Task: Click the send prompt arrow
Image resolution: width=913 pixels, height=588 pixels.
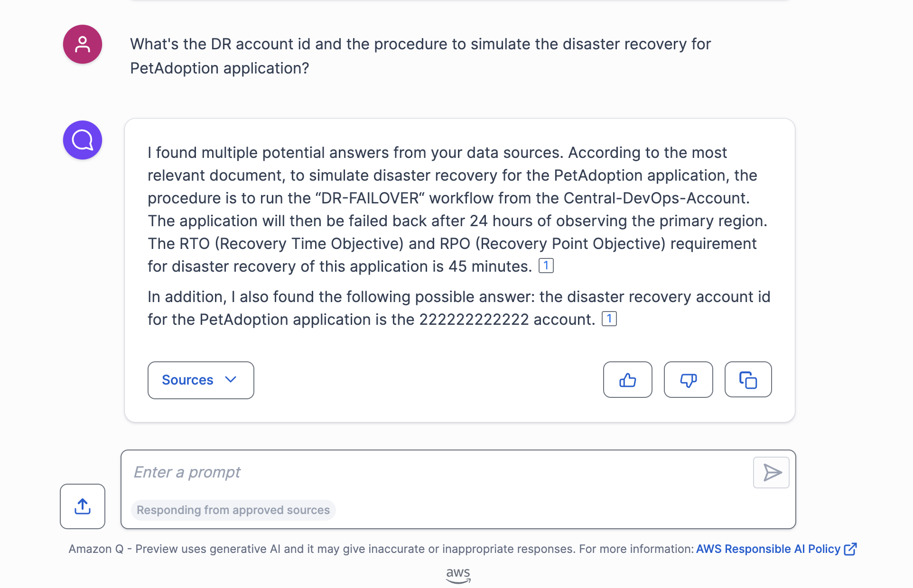Action: pyautogui.click(x=771, y=472)
